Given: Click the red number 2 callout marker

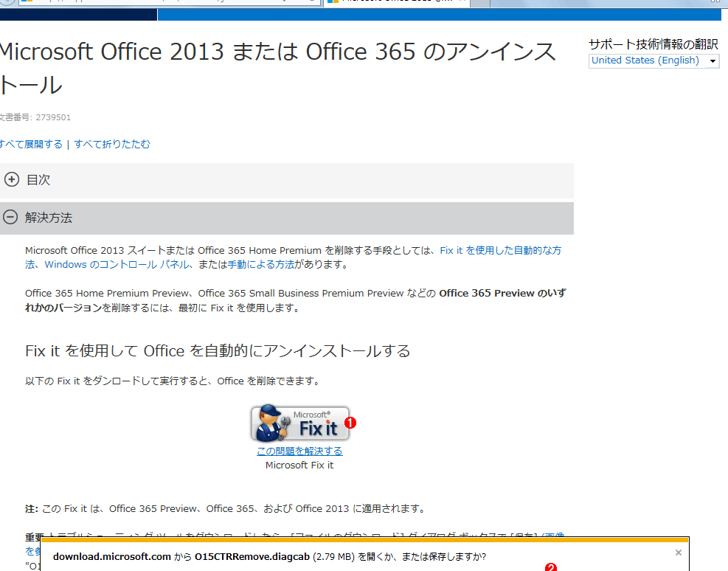Looking at the screenshot, I should point(550,567).
